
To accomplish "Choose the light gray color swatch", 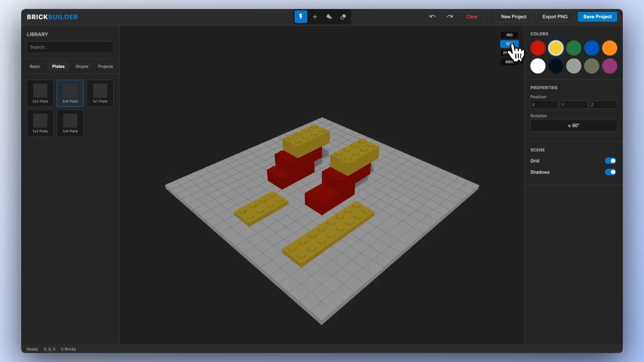I will pos(574,66).
